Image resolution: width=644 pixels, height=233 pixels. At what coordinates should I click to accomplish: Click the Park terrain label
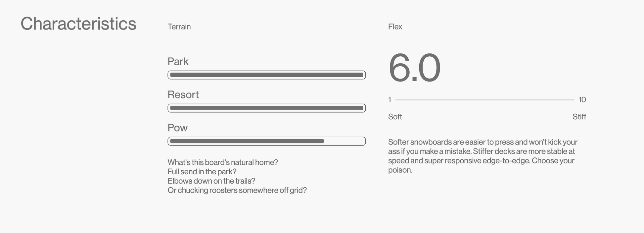tap(178, 62)
